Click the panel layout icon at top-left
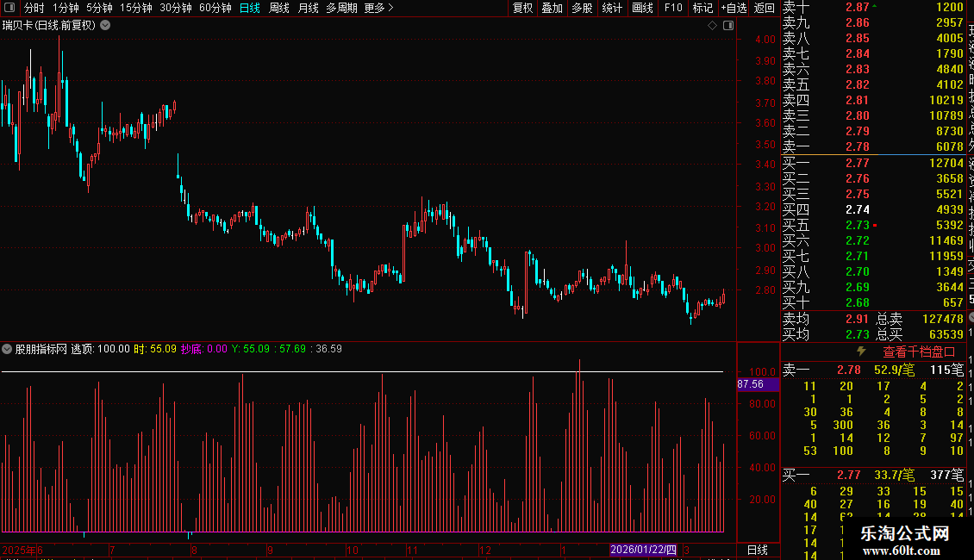Screen dimensions: 974x560 [x=9, y=8]
